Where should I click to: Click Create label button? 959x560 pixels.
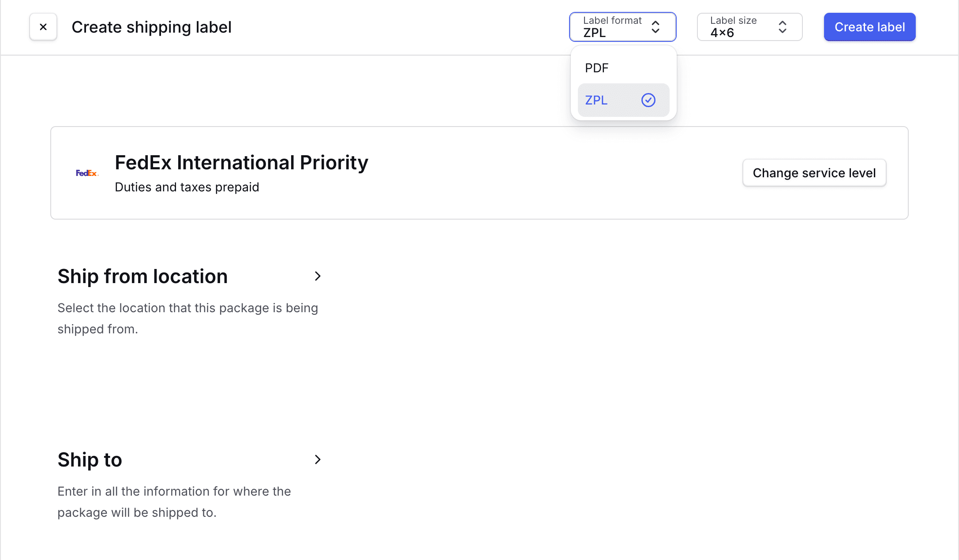pos(869,26)
